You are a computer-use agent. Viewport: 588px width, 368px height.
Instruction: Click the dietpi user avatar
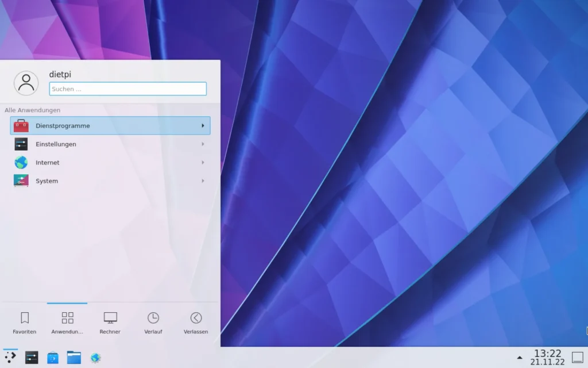pos(26,83)
